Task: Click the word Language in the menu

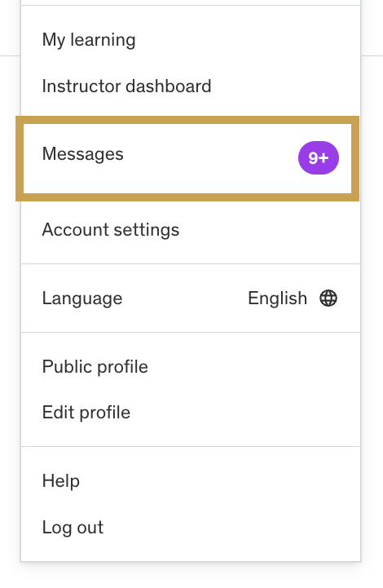Action: pos(82,298)
